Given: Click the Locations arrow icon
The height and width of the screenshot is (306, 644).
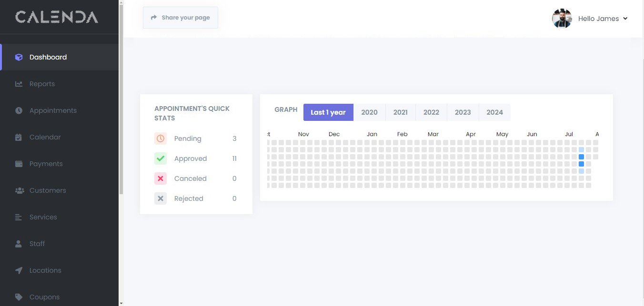Looking at the screenshot, I should coord(19,270).
